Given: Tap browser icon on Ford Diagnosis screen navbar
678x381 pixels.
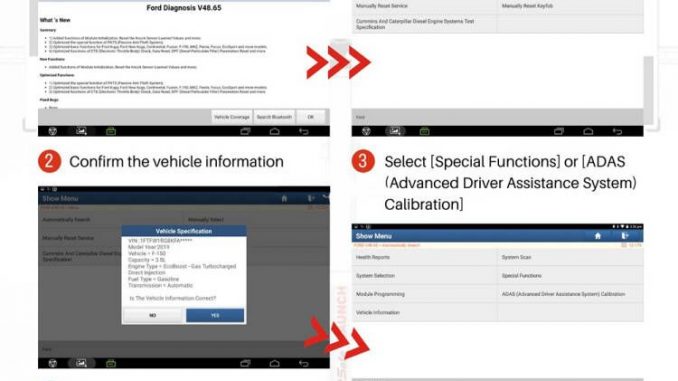Looking at the screenshot, I should [x=53, y=131].
